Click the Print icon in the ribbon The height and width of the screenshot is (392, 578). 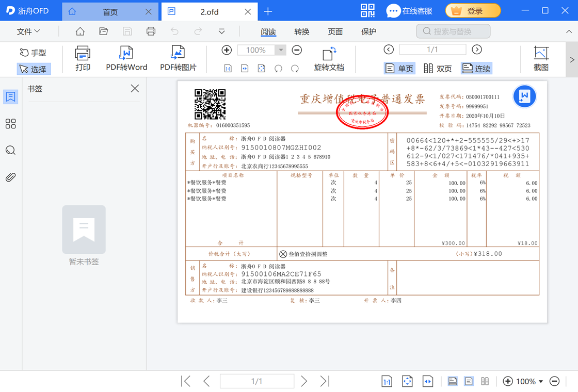(83, 58)
